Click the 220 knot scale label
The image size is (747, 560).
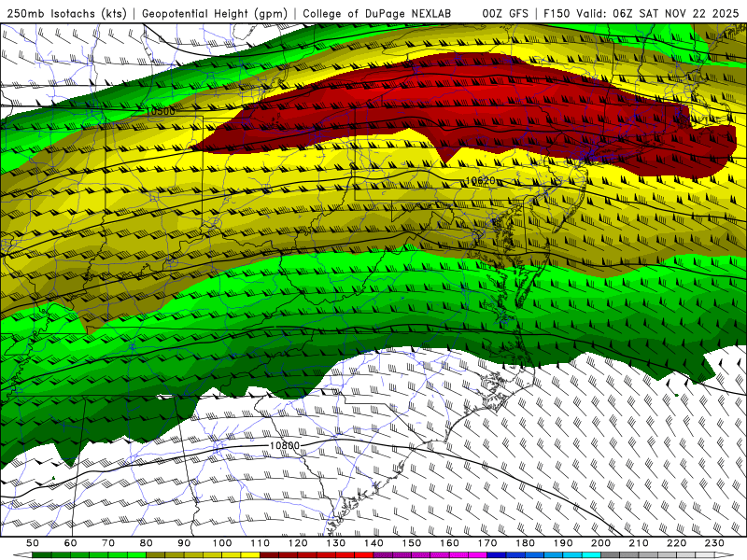676,543
